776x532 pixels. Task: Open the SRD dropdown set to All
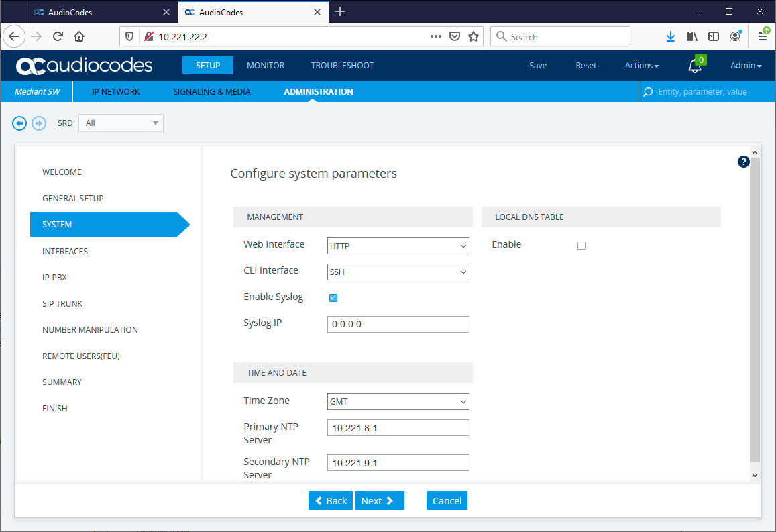click(x=121, y=123)
